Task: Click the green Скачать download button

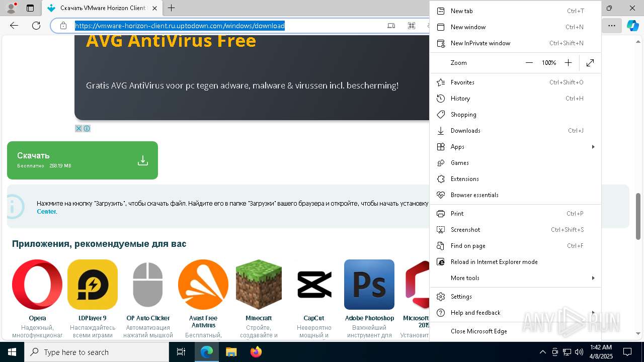Action: (83, 160)
